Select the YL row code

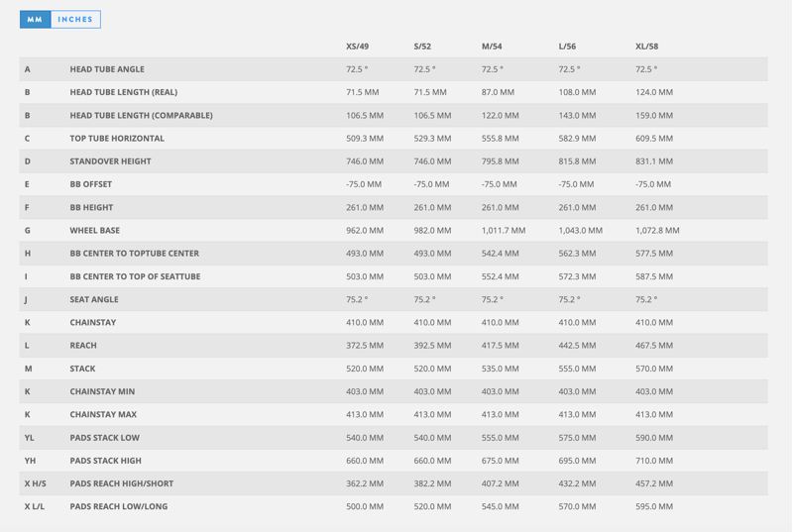click(x=29, y=438)
